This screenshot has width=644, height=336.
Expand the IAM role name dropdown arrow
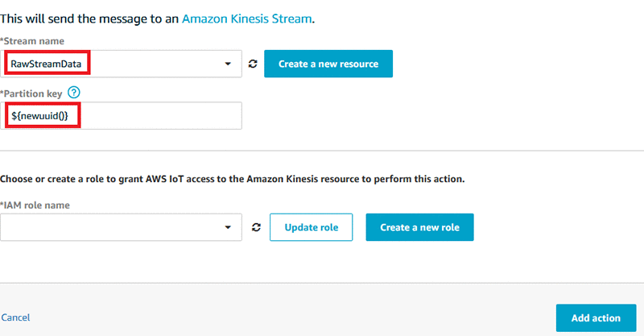point(229,228)
